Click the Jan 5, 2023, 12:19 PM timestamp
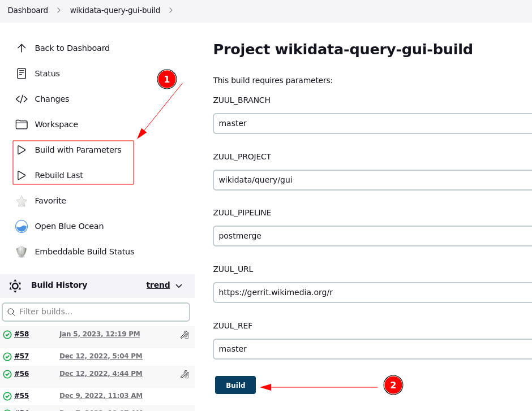532x411 pixels. pyautogui.click(x=100, y=334)
